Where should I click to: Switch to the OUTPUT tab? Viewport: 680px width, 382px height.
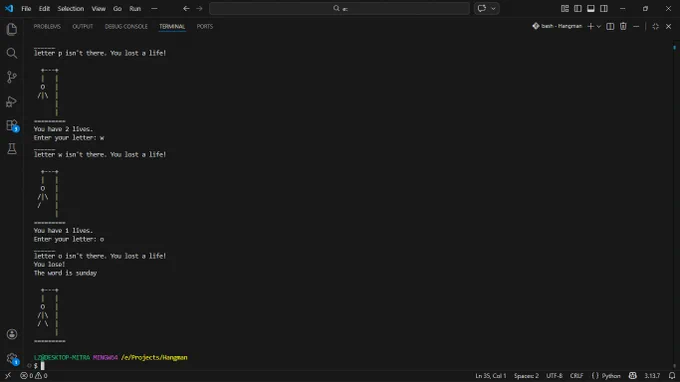click(82, 26)
